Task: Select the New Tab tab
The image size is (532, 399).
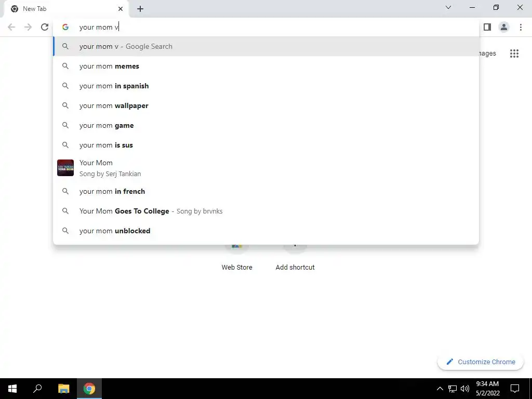Action: (66, 9)
